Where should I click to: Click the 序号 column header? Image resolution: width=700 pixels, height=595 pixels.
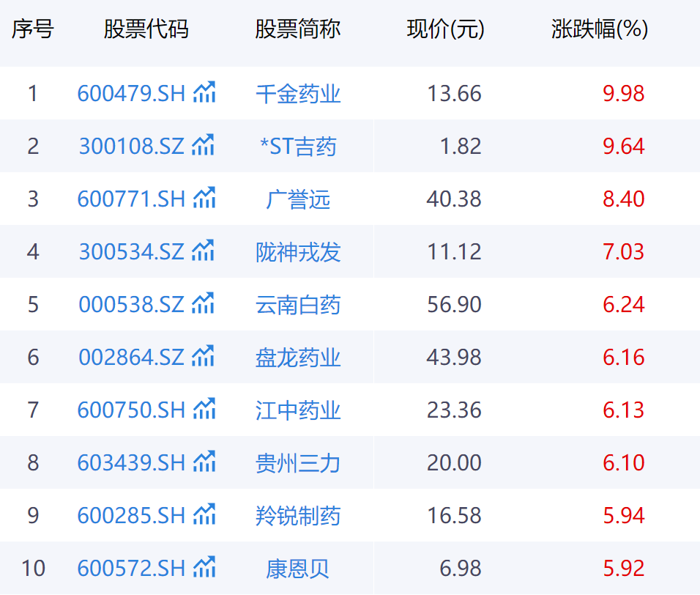33,29
